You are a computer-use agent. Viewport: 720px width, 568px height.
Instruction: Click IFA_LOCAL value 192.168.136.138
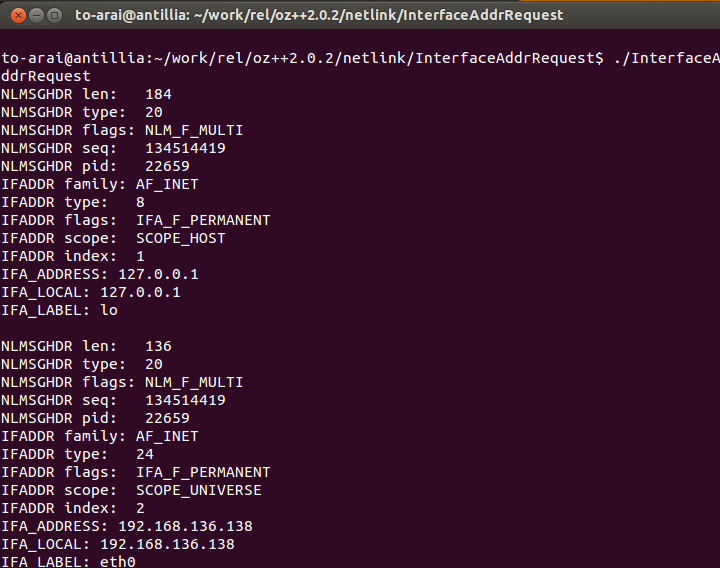[168, 544]
